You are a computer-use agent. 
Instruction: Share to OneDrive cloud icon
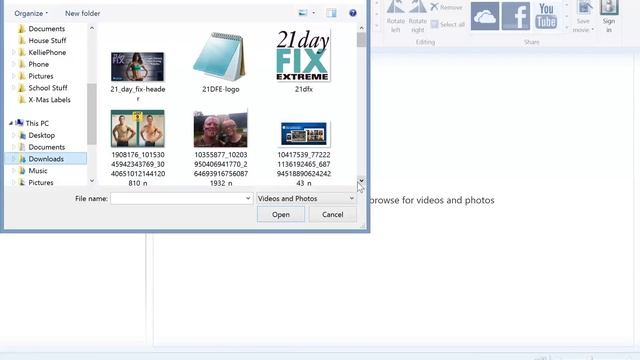(x=484, y=16)
